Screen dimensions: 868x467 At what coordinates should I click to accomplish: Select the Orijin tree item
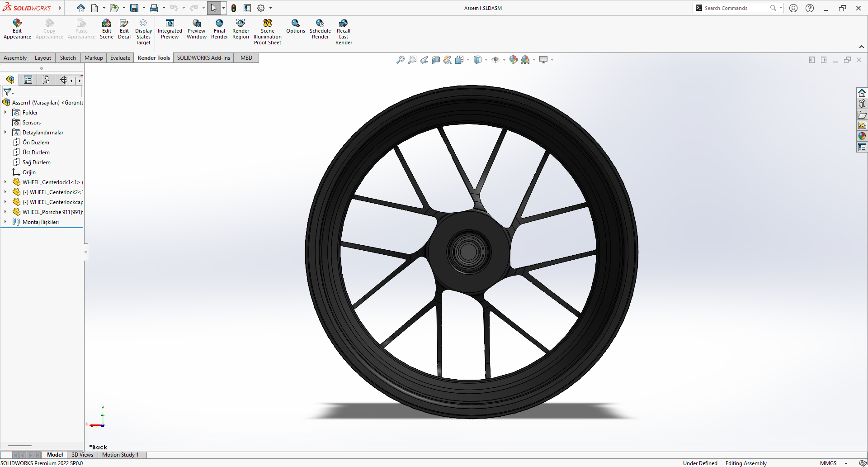[x=29, y=172]
